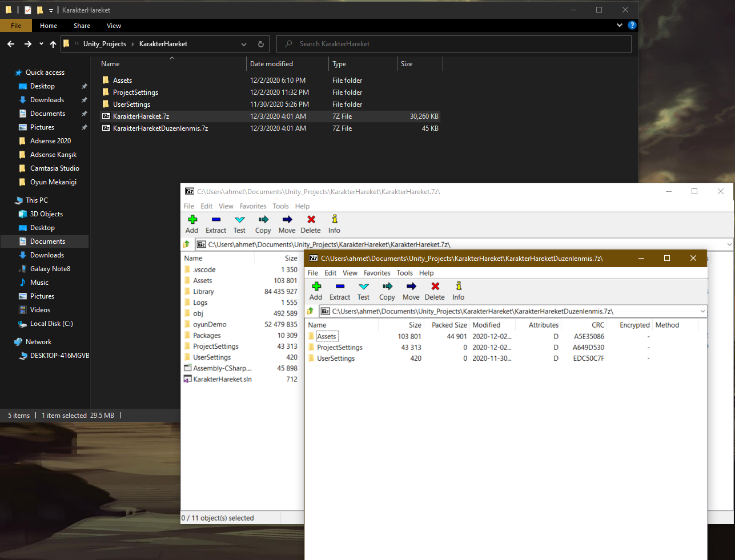Click Move in the KarakterHareket.7z 7-Zip window
The height and width of the screenshot is (560, 735).
(x=287, y=224)
